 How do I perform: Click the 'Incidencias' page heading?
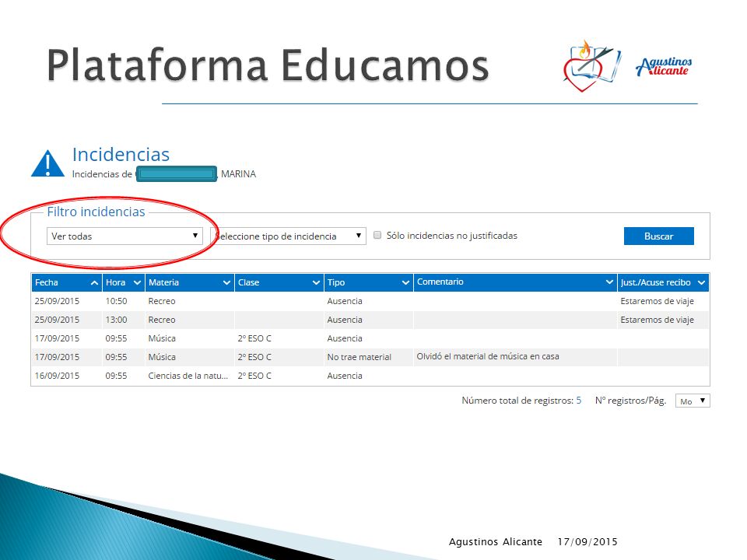[x=121, y=155]
